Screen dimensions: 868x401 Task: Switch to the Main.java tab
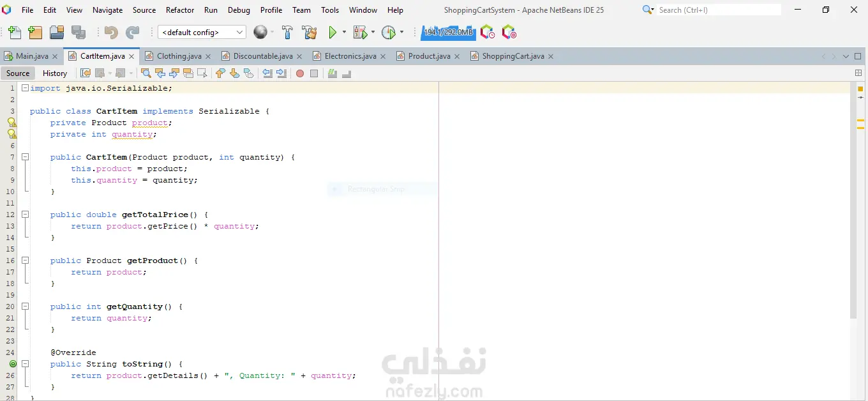[x=31, y=56]
